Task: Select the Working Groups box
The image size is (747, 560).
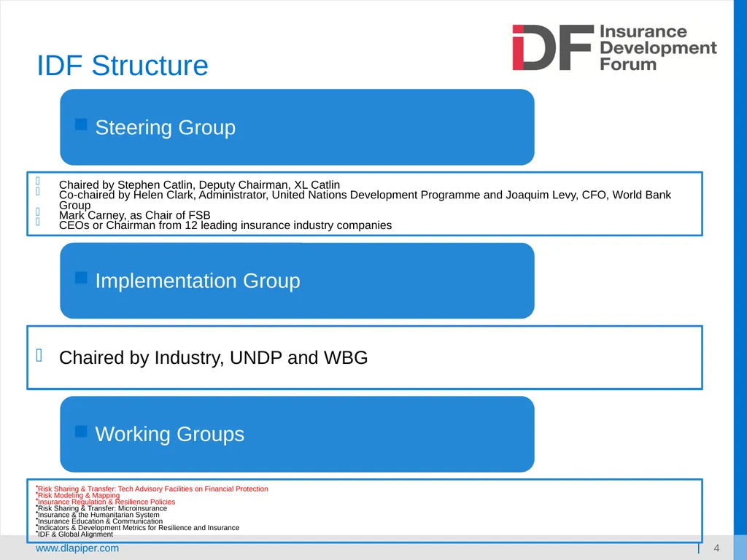Action: 297,435
